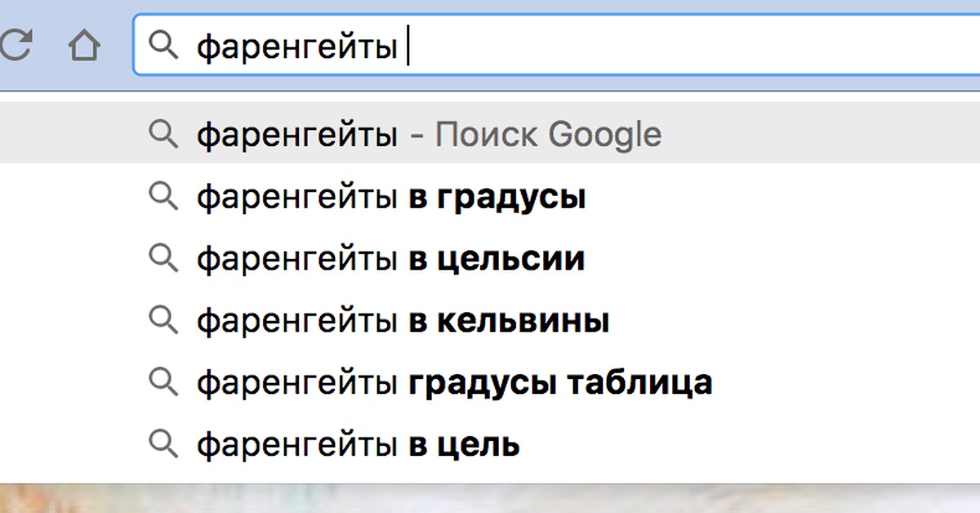
Task: Open the browser home page icon
Action: pos(84,46)
